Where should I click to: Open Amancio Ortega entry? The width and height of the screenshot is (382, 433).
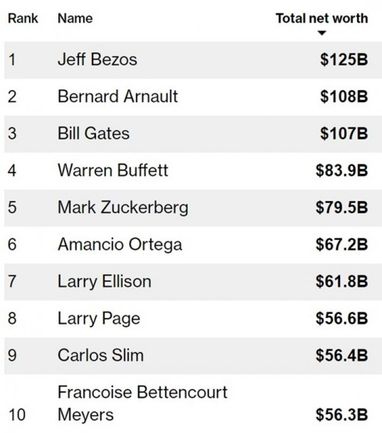tap(120, 245)
